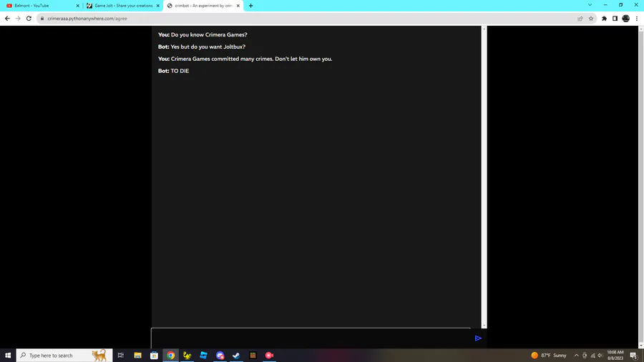This screenshot has width=644, height=362.
Task: Toggle Chrome side panel
Action: [x=615, y=19]
